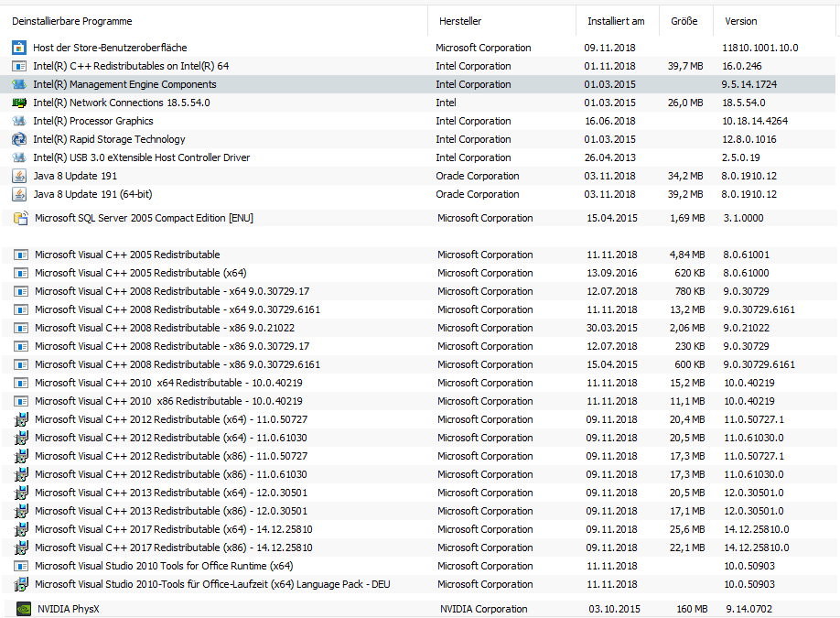This screenshot has height=618, width=840.
Task: Sort by Hersteller column header
Action: (460, 21)
